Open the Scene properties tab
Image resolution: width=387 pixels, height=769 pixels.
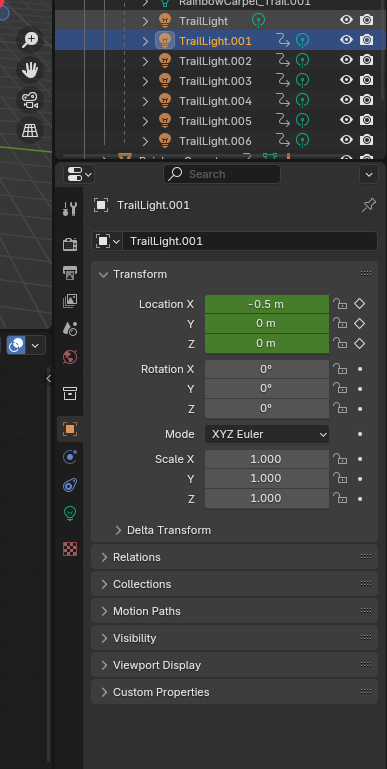pos(70,329)
